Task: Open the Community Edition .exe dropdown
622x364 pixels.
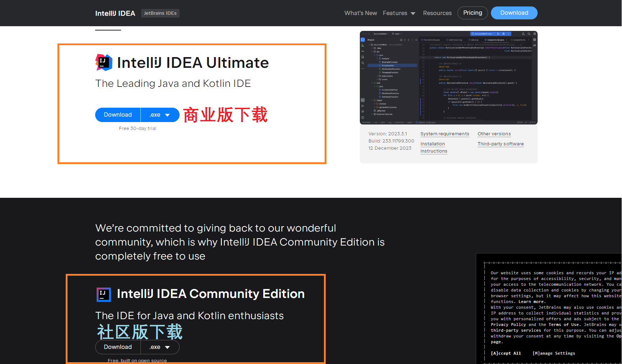Action: tap(160, 347)
